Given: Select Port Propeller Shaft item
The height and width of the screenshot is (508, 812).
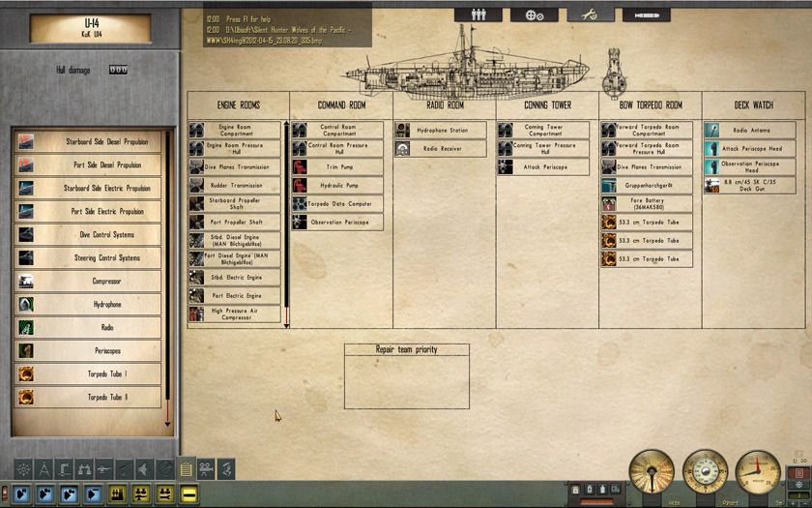Looking at the screenshot, I should (235, 222).
